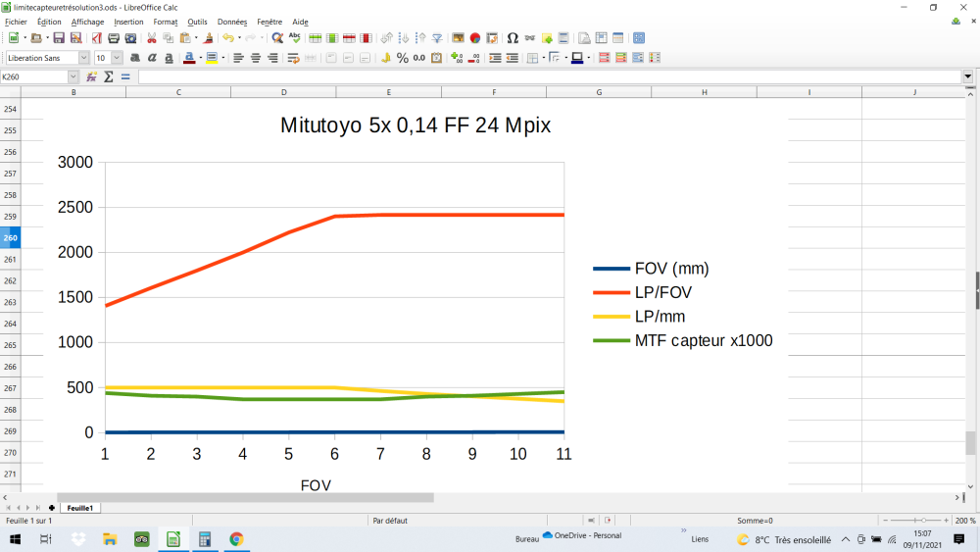This screenshot has width=980, height=552.
Task: Expand the font size dropdown
Action: [x=117, y=58]
